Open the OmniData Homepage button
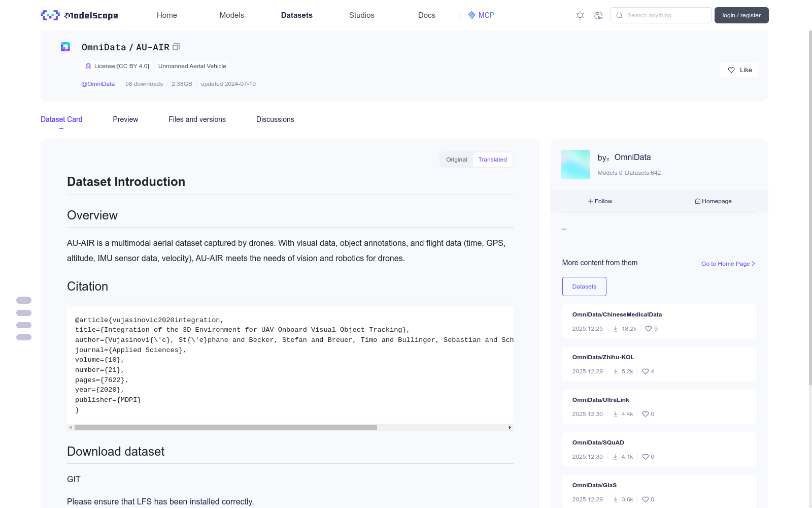This screenshot has width=812, height=508. pos(713,201)
